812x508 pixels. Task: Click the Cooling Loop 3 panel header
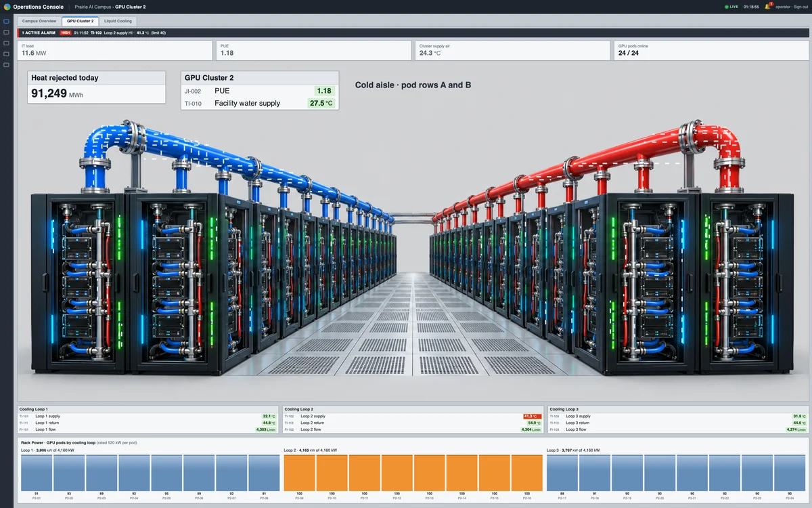pyautogui.click(x=678, y=409)
